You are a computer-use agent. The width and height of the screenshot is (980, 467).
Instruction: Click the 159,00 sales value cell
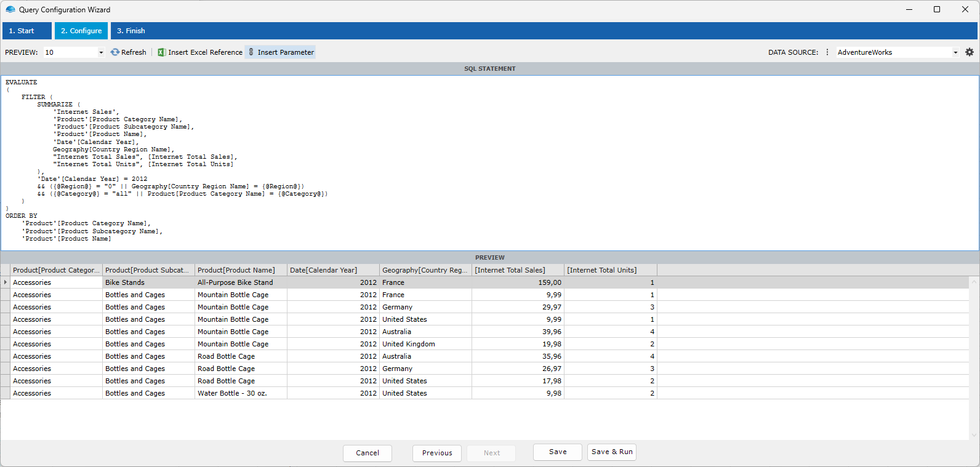[x=518, y=282]
